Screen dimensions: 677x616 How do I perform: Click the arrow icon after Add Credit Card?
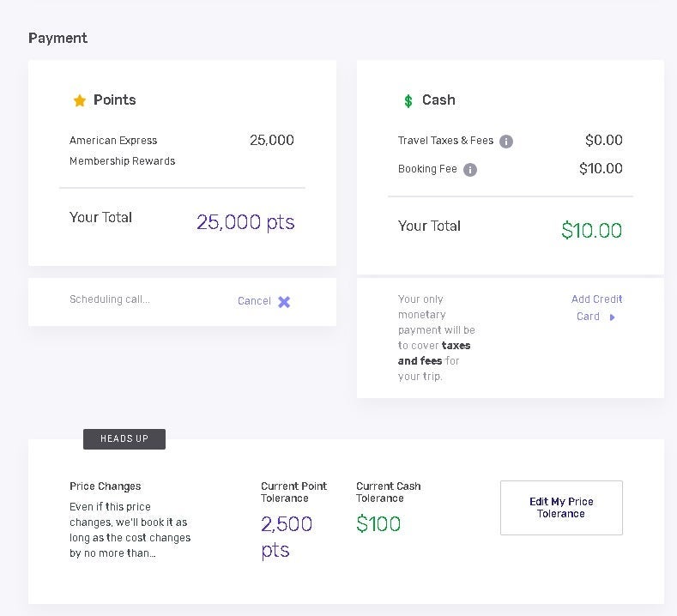612,317
